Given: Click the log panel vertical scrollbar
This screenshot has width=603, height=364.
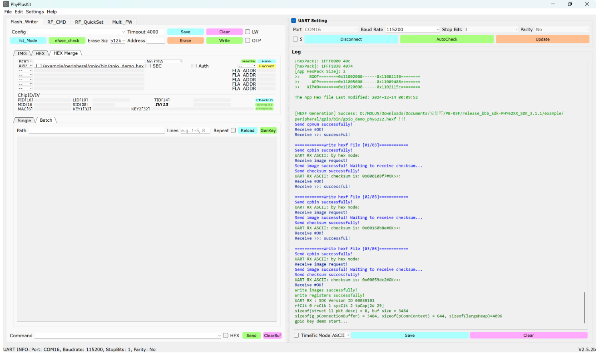Looking at the screenshot, I should pos(585,308).
